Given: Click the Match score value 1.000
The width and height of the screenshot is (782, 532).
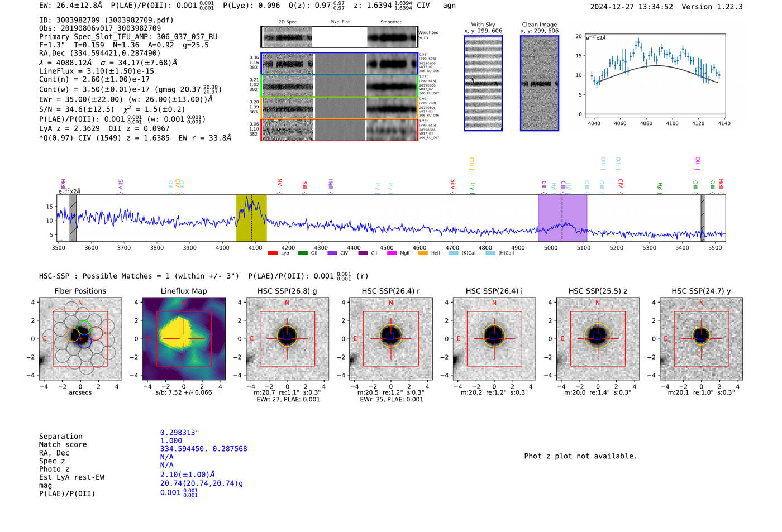Looking at the screenshot, I should pos(171,440).
